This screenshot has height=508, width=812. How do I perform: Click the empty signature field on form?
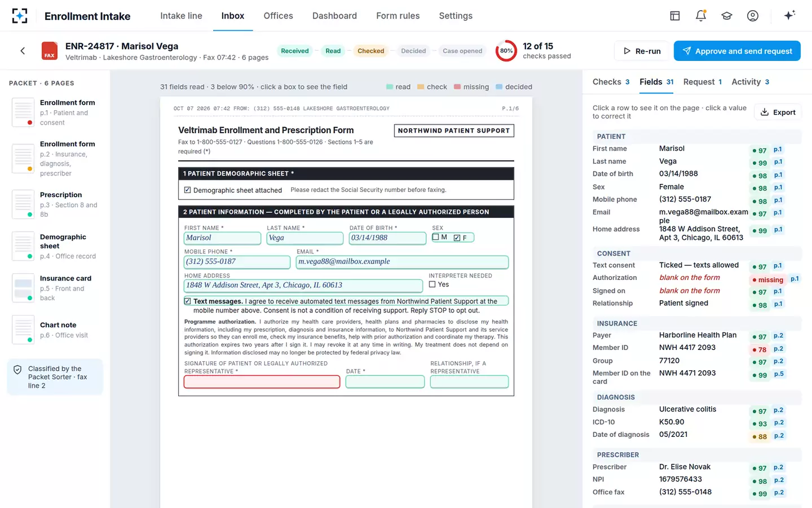[x=262, y=382]
